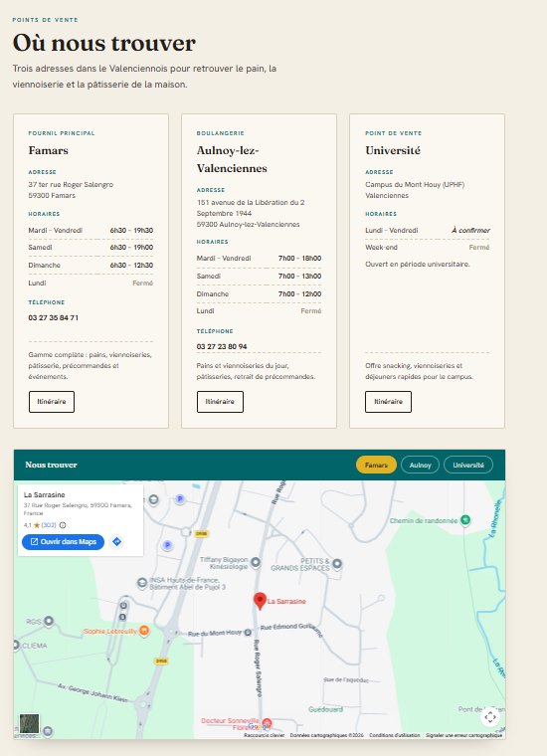Click the address 37 ter rue Roger Salengro

point(71,185)
